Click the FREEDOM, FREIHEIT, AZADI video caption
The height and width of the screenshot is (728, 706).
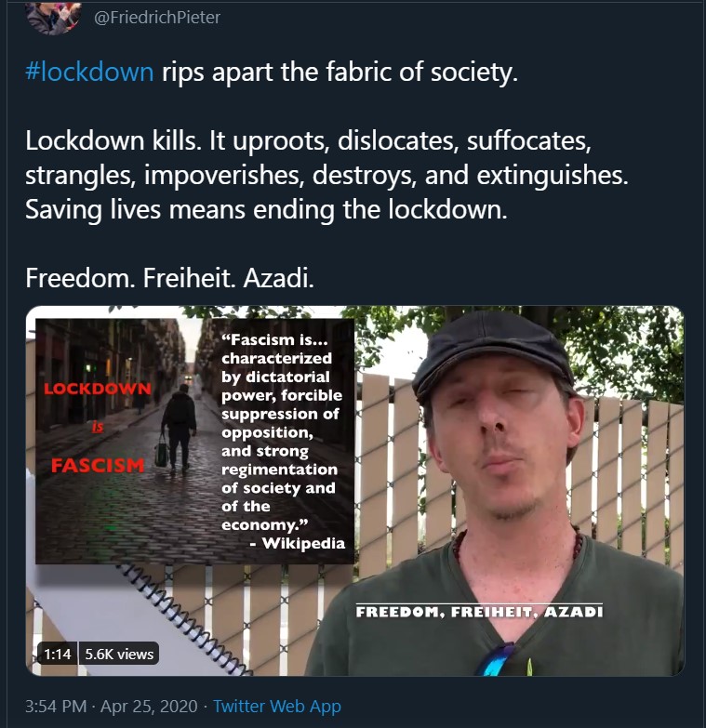[479, 612]
